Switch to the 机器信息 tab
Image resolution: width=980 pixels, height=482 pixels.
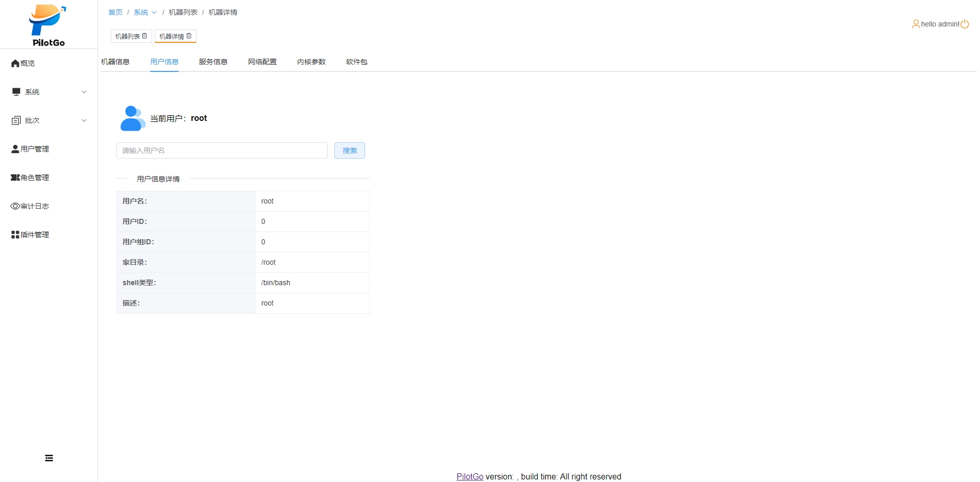pos(115,62)
